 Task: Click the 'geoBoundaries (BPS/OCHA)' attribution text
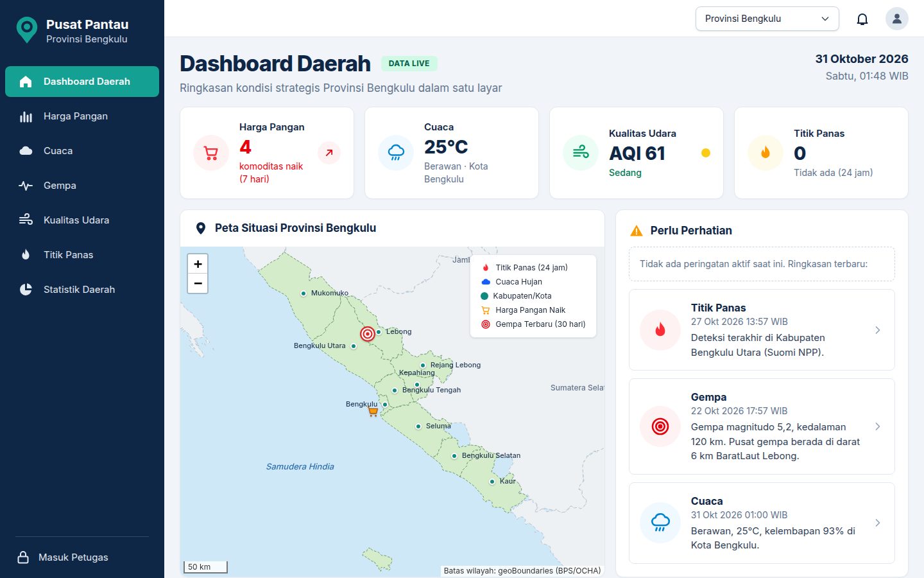(x=550, y=570)
